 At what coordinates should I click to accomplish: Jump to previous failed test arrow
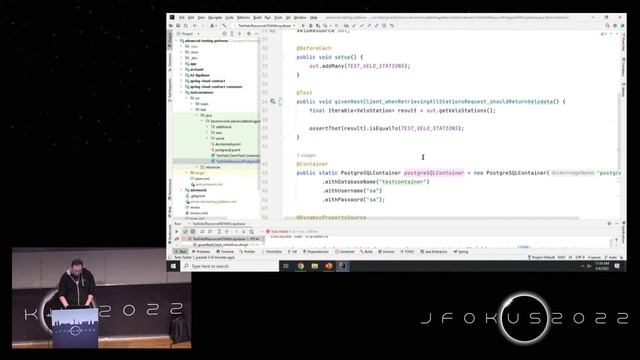[236, 231]
